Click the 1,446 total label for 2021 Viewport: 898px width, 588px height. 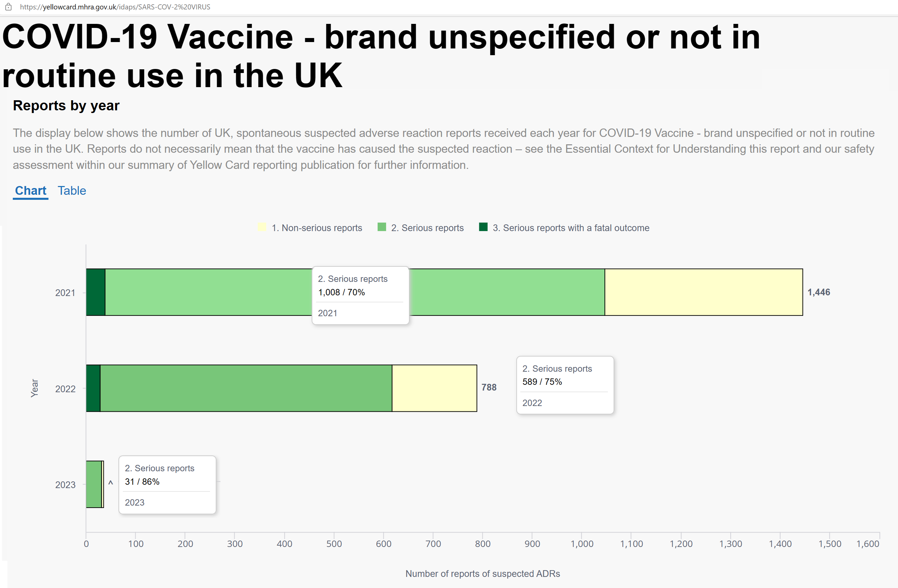click(x=818, y=292)
